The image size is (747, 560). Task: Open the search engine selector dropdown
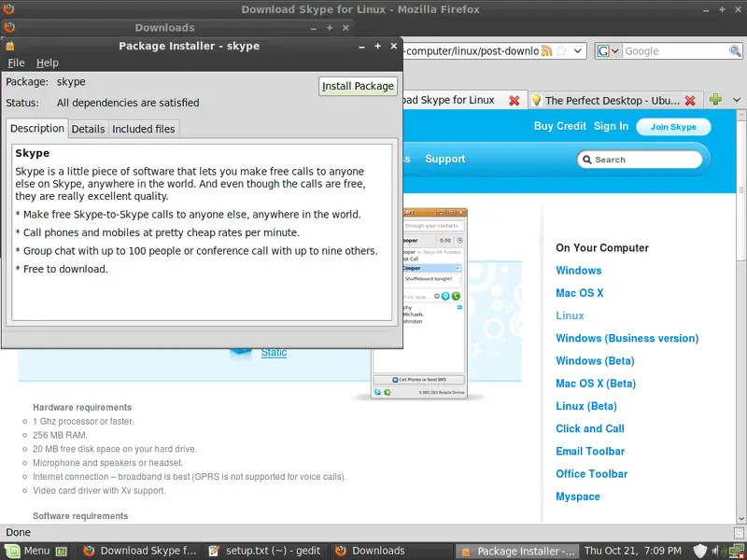click(609, 51)
